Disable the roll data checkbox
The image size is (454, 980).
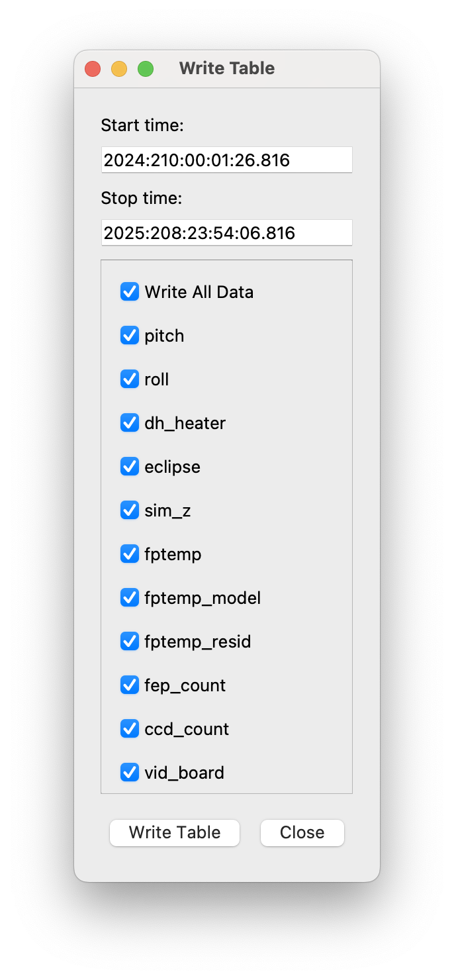click(x=130, y=379)
